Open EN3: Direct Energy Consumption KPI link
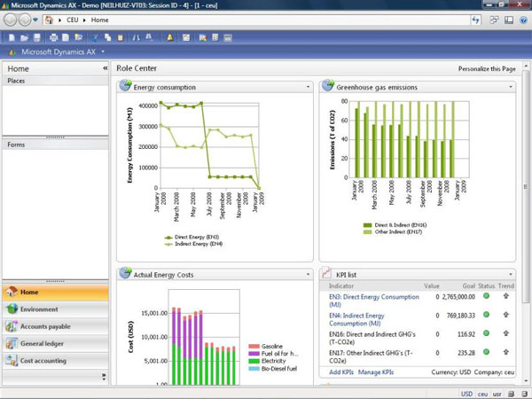 pos(374,301)
